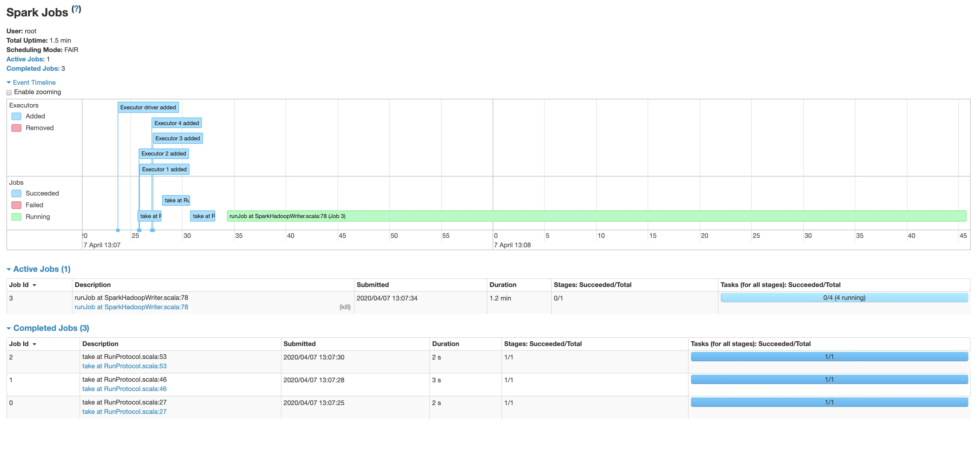The image size is (980, 453).
Task: Sort completed jobs by Job Id arrow
Action: (x=34, y=344)
